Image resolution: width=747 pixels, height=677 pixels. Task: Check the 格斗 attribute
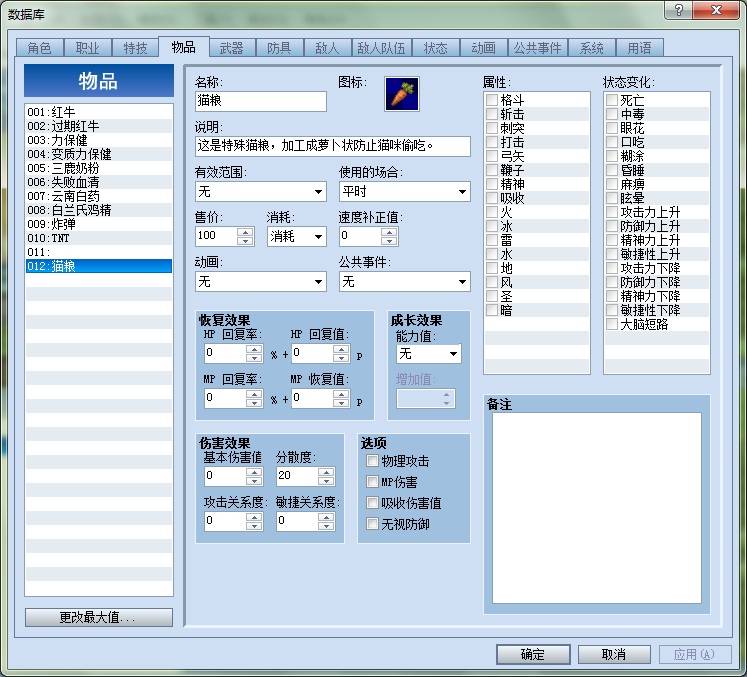point(492,100)
